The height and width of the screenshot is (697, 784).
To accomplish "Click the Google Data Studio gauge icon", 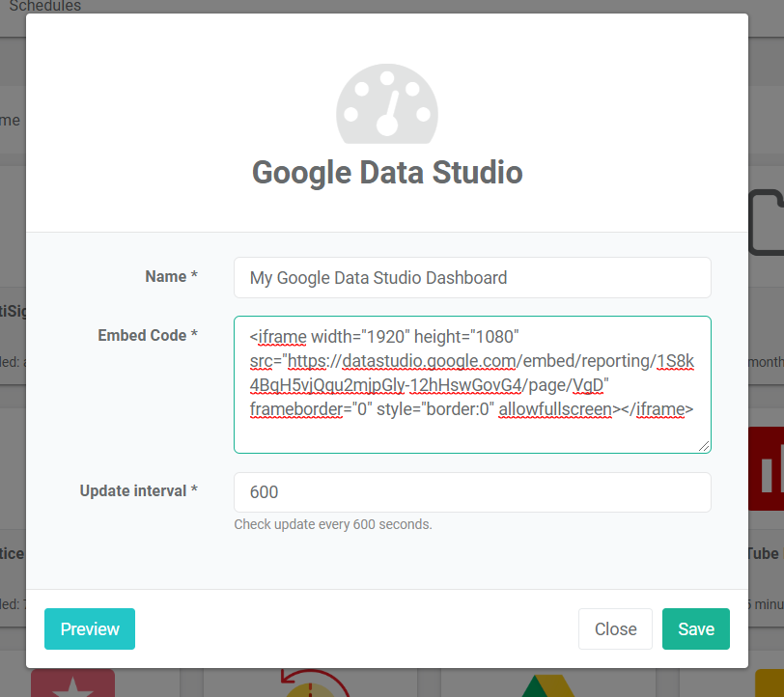I will coord(387,103).
